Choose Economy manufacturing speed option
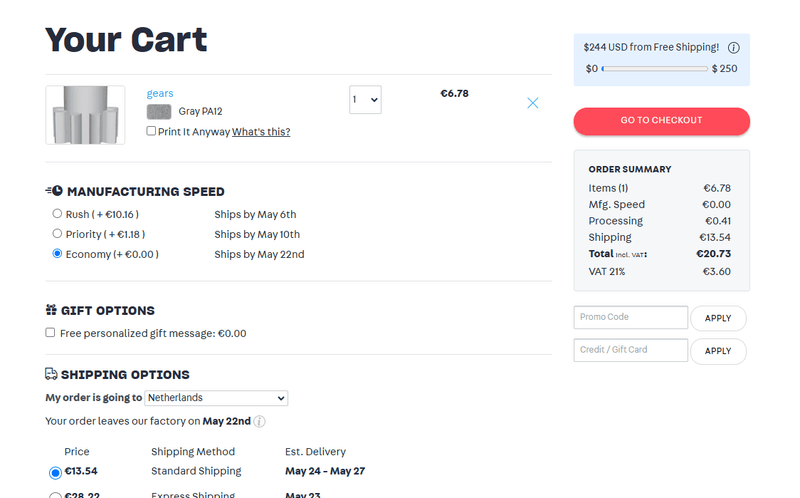Image resolution: width=800 pixels, height=498 pixels. point(57,254)
